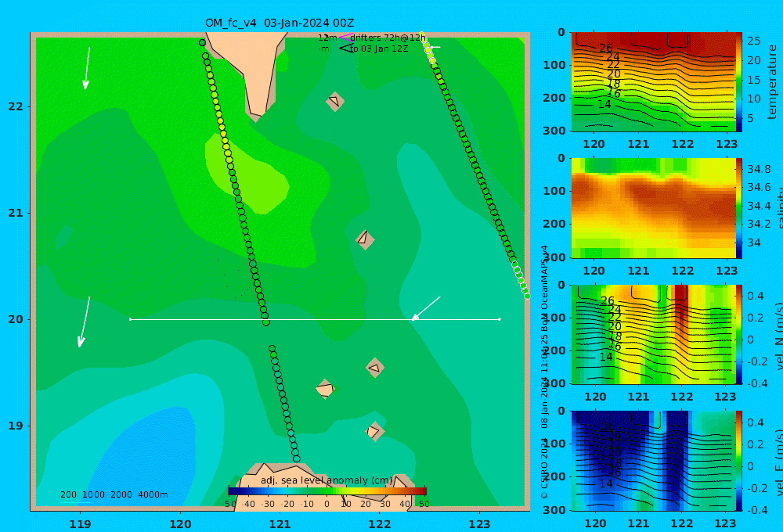Click the vel. E colorbar
The image size is (783, 532).
click(x=738, y=461)
